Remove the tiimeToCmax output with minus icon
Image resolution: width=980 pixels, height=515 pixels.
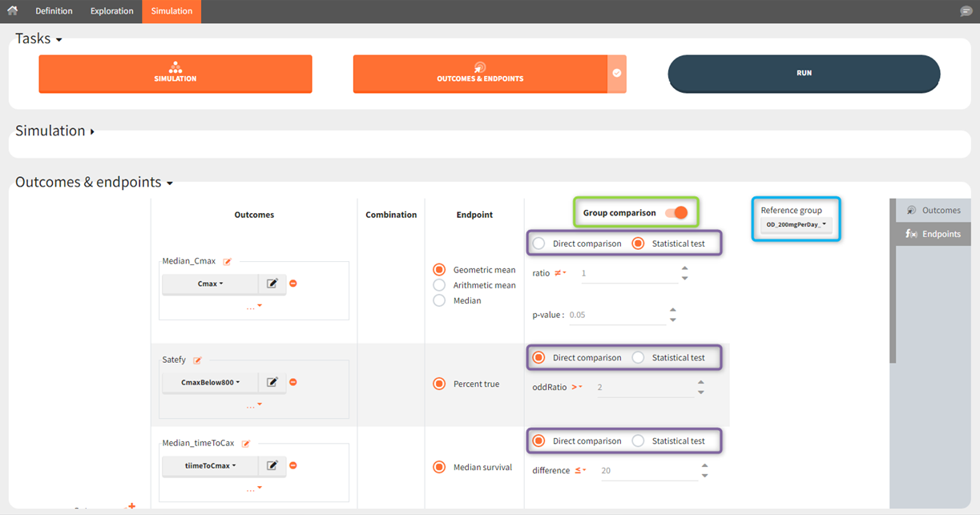tap(293, 466)
